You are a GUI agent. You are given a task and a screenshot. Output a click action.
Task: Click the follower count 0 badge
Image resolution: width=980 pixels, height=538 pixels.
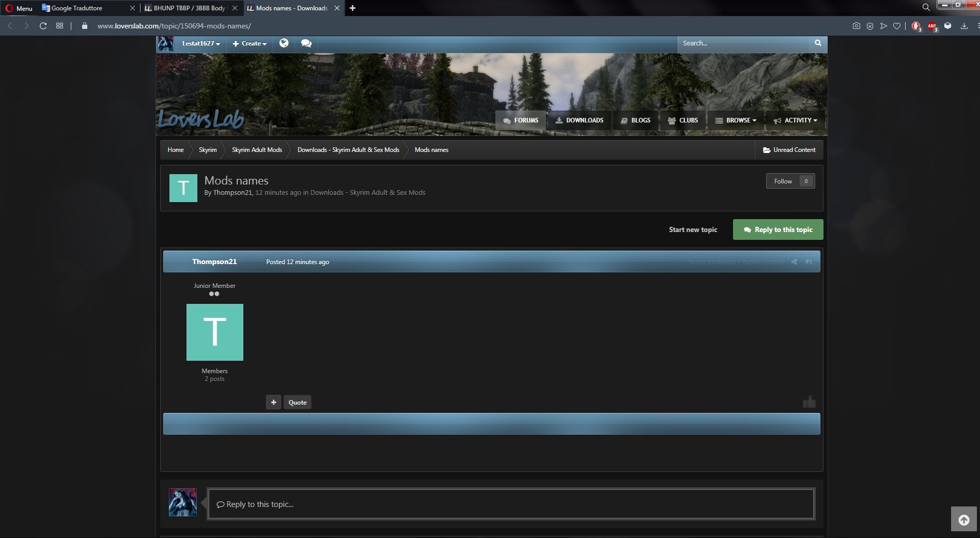[806, 181]
